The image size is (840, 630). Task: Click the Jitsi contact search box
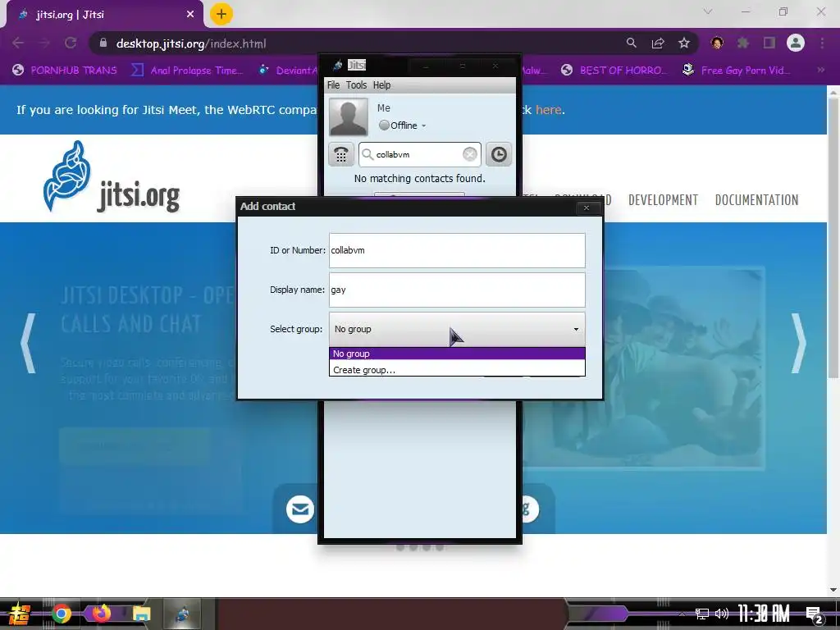tap(419, 155)
